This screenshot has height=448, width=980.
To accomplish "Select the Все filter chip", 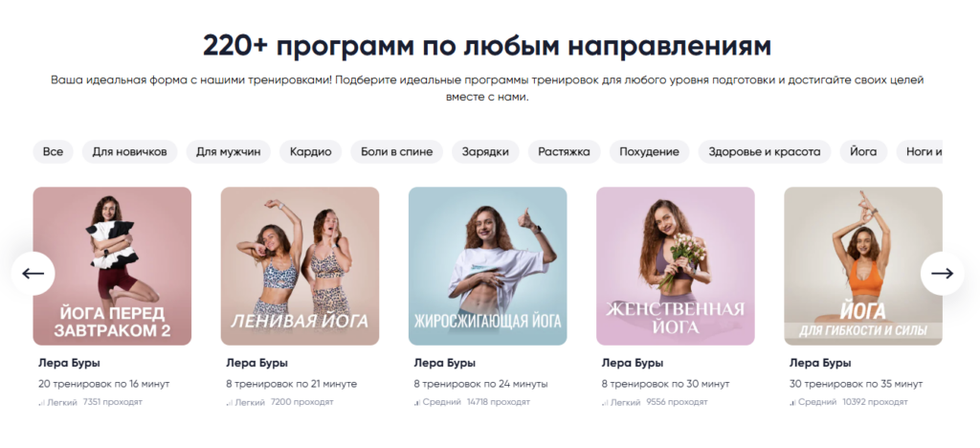I will click(54, 152).
